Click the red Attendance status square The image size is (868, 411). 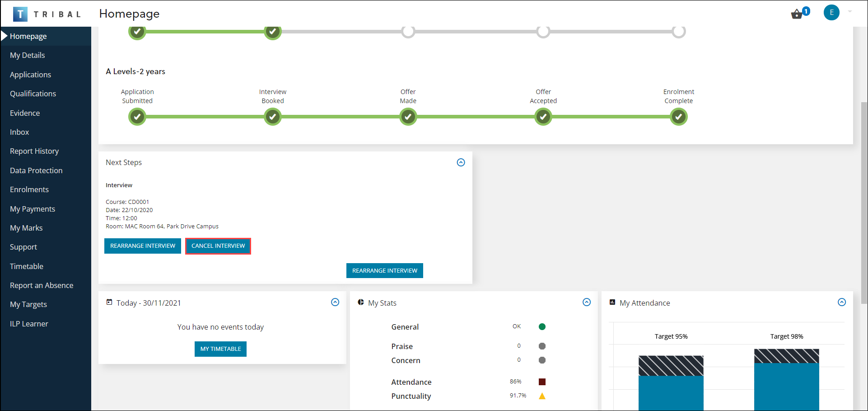[542, 382]
